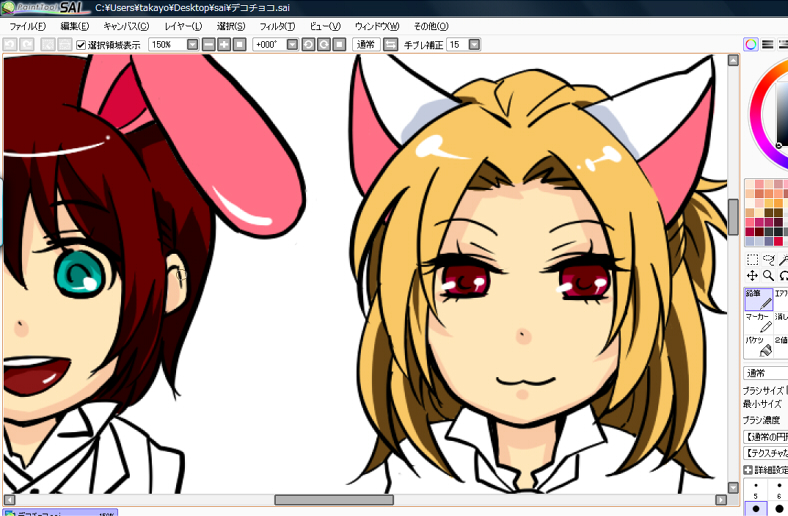The height and width of the screenshot is (516, 788).
Task: Select the rotate canvas tool
Action: click(x=783, y=275)
